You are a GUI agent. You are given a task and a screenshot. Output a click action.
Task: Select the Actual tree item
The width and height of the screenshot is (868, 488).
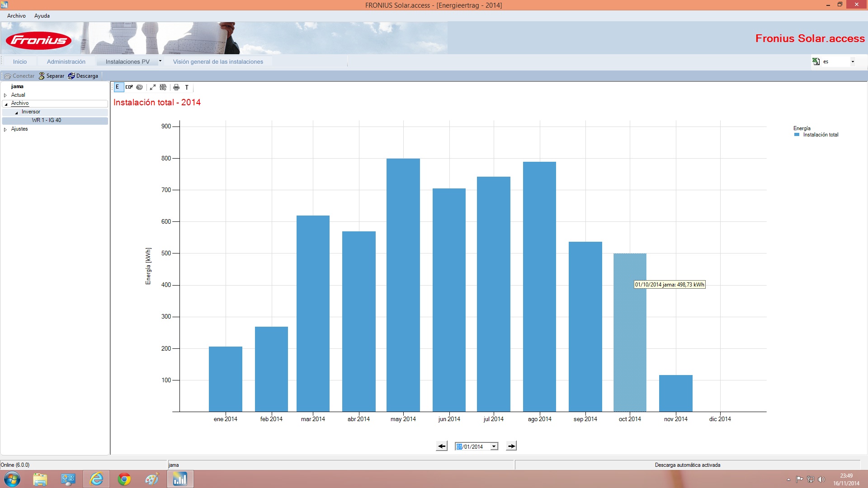tap(18, 95)
